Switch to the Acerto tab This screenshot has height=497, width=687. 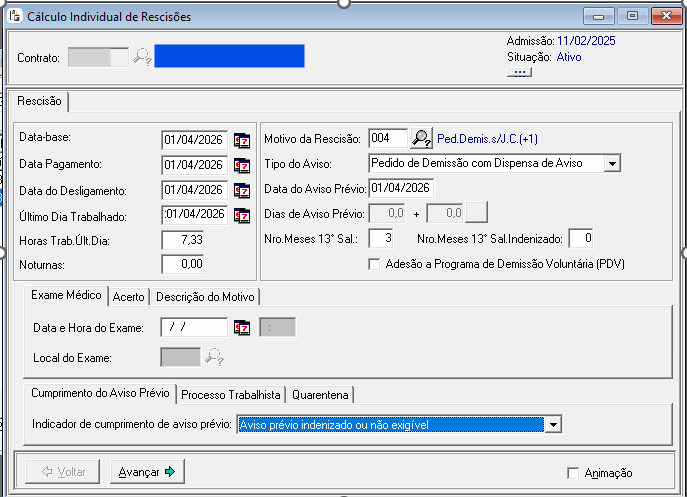128,296
